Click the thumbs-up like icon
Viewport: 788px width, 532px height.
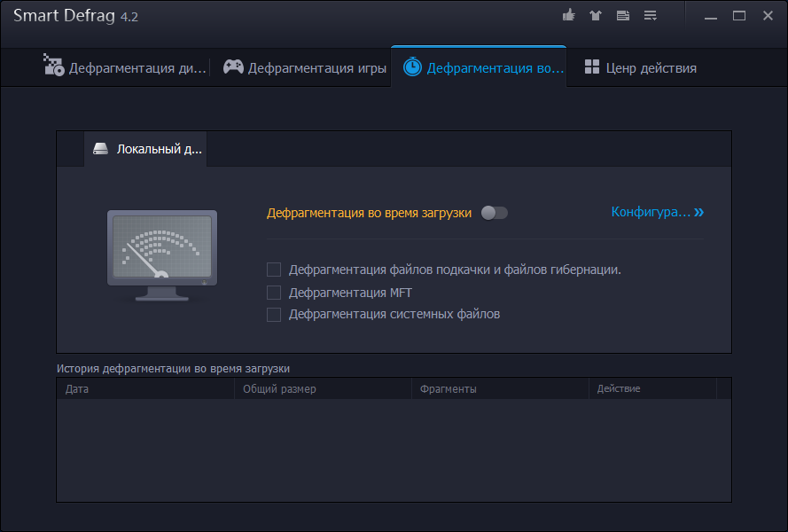[569, 16]
